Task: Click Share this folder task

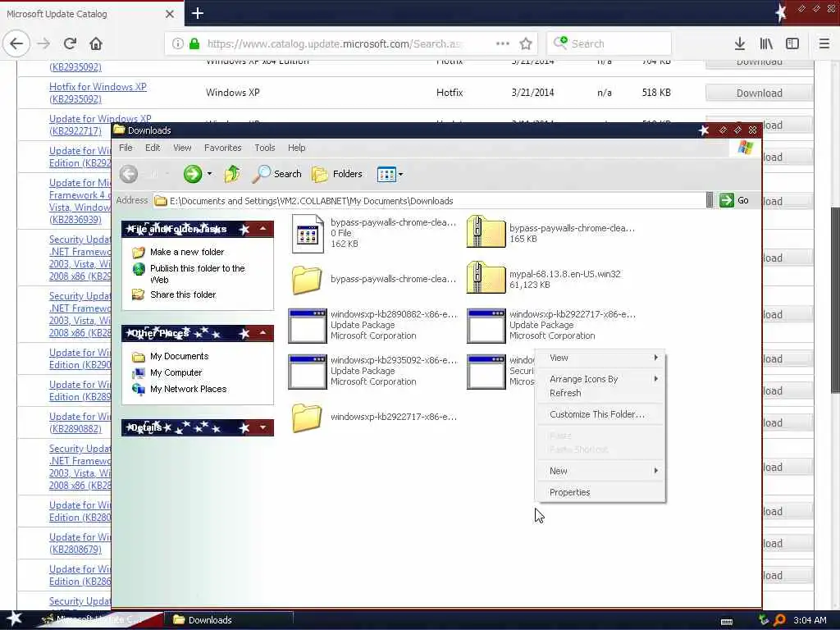Action: (x=174, y=294)
